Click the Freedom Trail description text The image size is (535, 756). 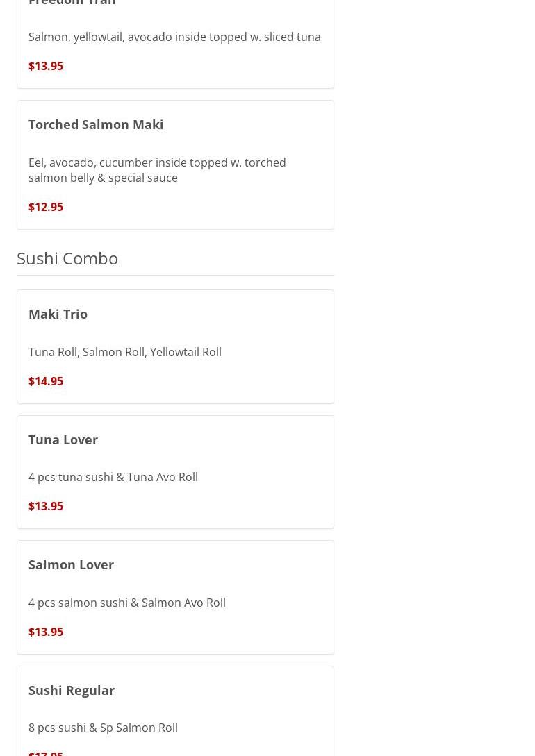click(174, 37)
